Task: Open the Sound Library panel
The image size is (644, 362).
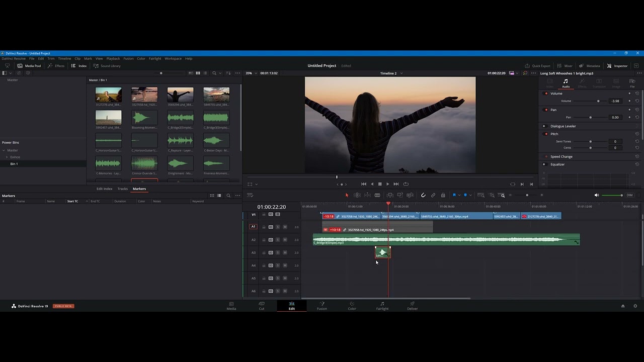Action: tap(107, 66)
